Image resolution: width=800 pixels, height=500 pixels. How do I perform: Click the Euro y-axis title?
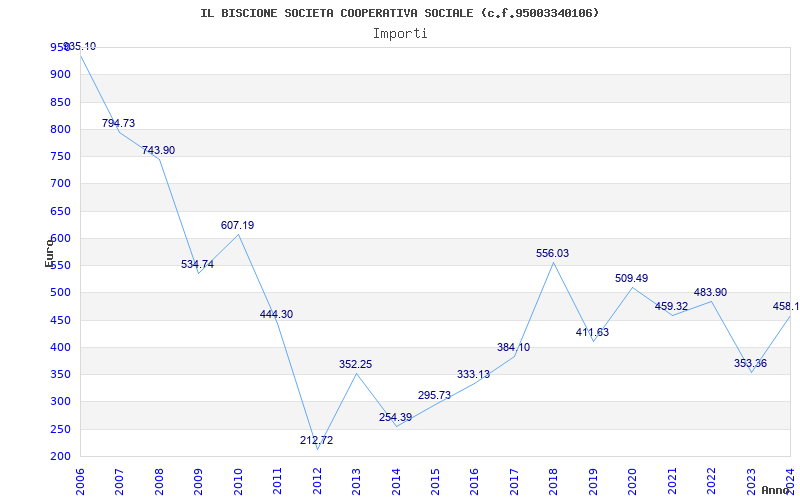[49, 253]
